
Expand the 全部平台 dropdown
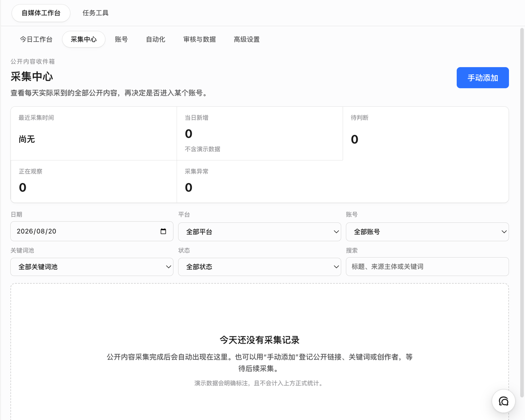(x=259, y=232)
